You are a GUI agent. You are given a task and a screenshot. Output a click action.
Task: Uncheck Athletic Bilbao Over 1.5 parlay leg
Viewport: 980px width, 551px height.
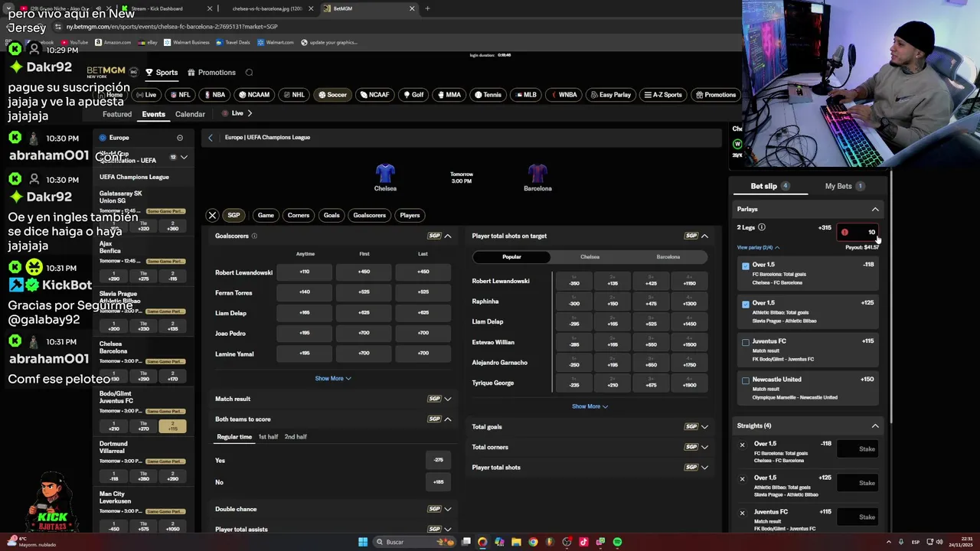(746, 305)
